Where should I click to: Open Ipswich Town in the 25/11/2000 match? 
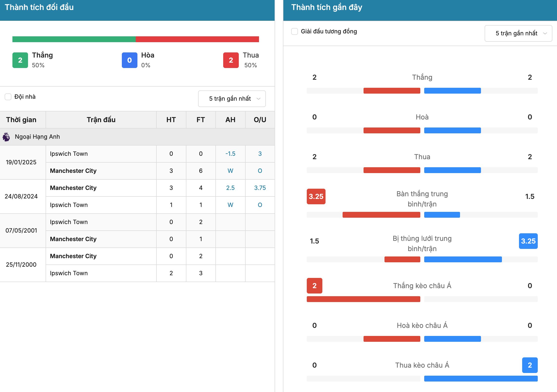[x=69, y=273]
